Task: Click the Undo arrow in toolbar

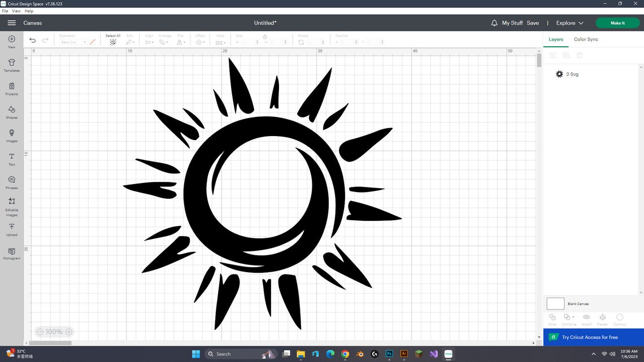Action: tap(32, 40)
